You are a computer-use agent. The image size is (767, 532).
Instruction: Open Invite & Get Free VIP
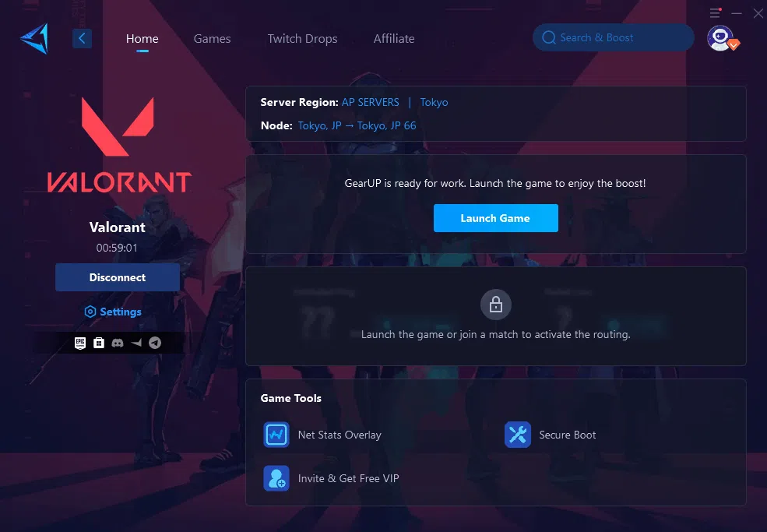(x=331, y=478)
